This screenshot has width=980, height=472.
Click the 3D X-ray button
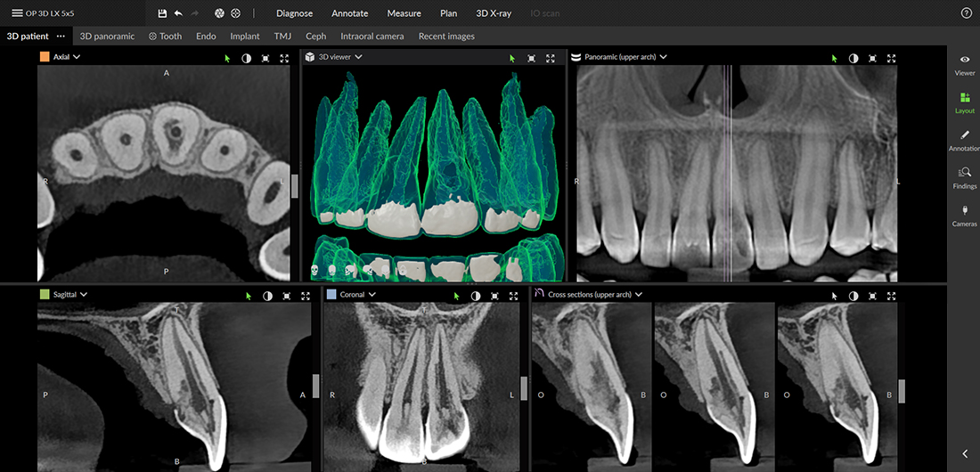(x=494, y=13)
